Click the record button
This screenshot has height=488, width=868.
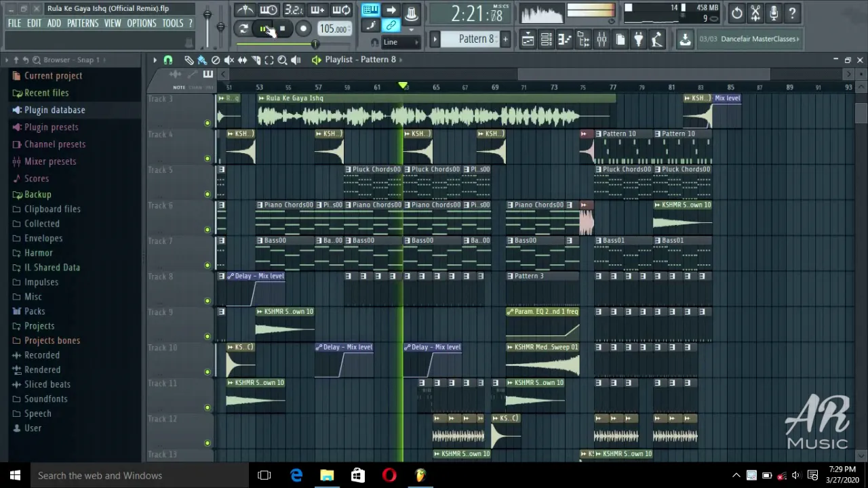[303, 28]
